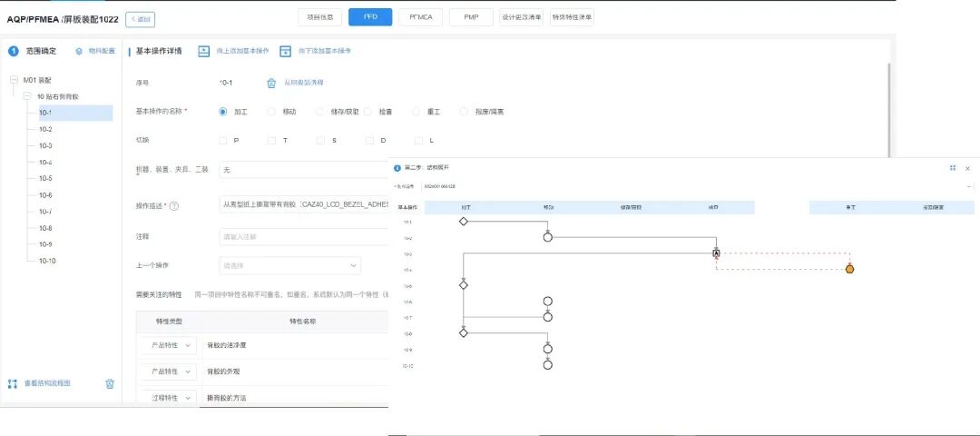The image size is (980, 436).
Task: Click the 物料配置 link
Action: coord(102,51)
